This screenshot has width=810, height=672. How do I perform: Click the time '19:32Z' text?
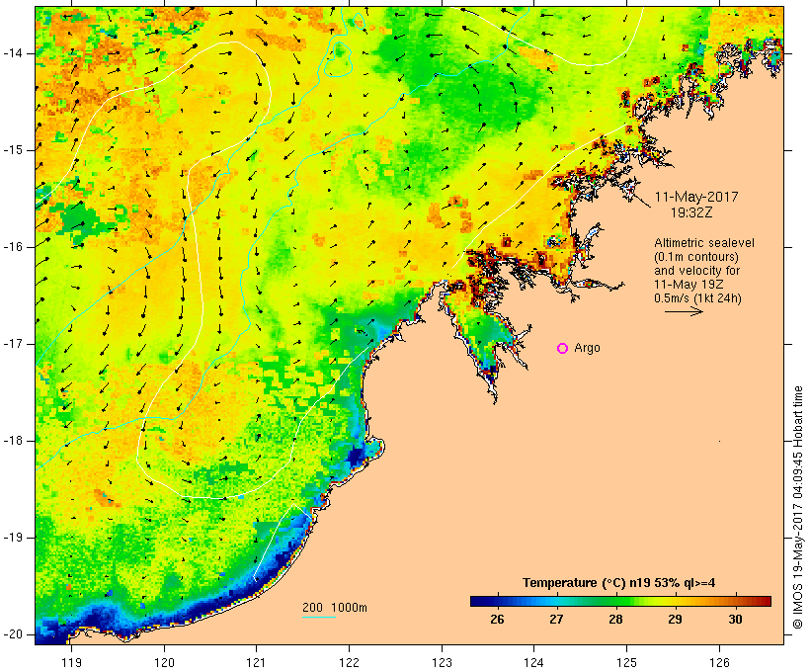[691, 212]
